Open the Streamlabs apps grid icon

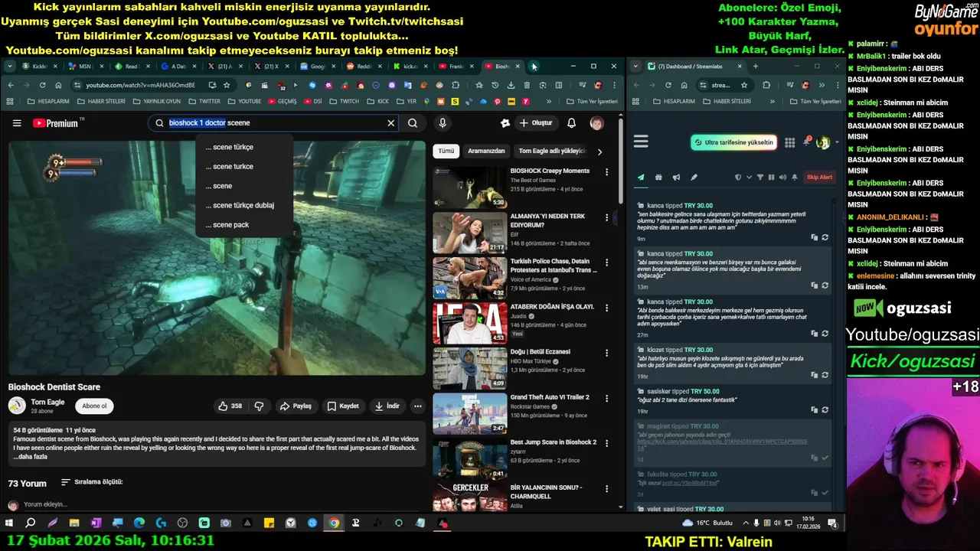789,142
